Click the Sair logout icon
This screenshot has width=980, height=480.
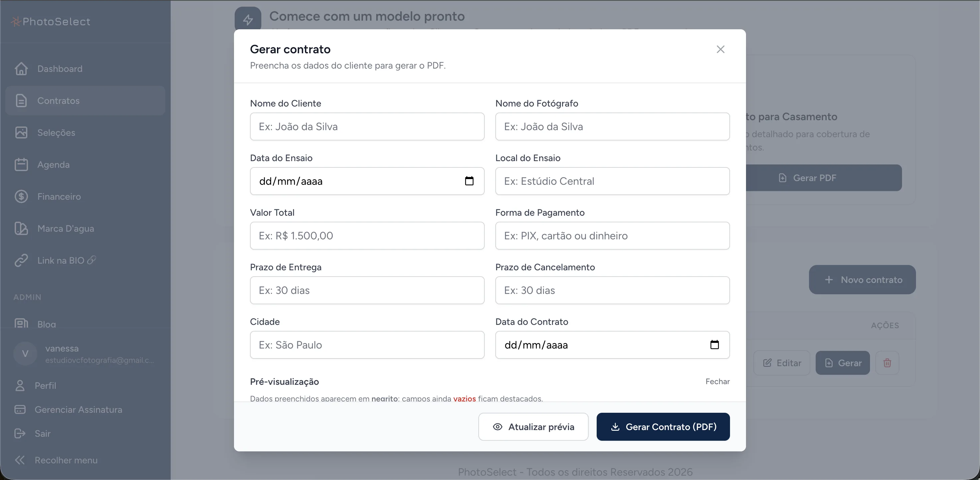[x=20, y=434]
